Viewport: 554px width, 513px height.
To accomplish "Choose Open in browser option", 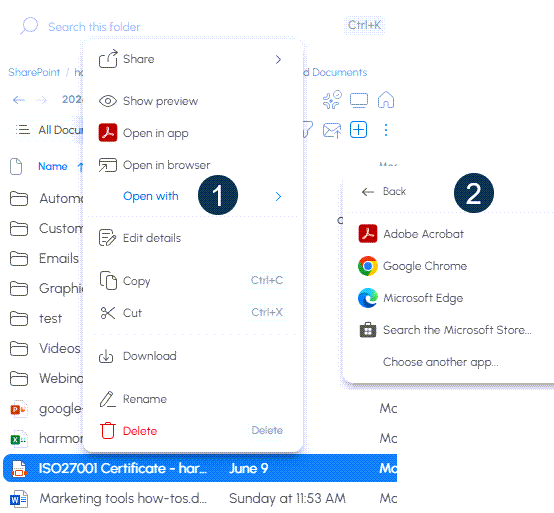I will pyautogui.click(x=193, y=165).
